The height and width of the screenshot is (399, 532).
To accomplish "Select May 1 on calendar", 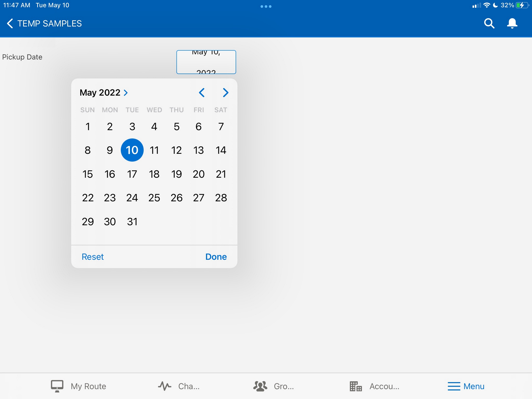I will (x=87, y=127).
